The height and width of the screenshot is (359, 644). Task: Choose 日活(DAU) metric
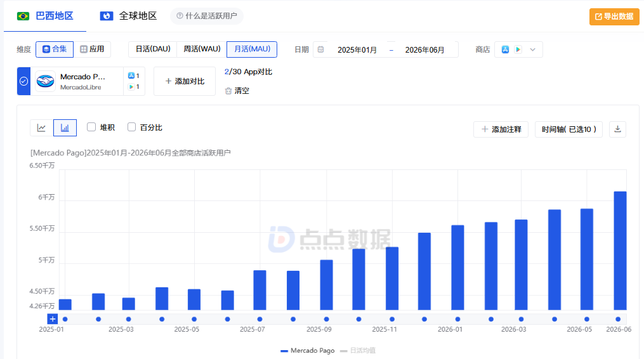click(x=153, y=49)
